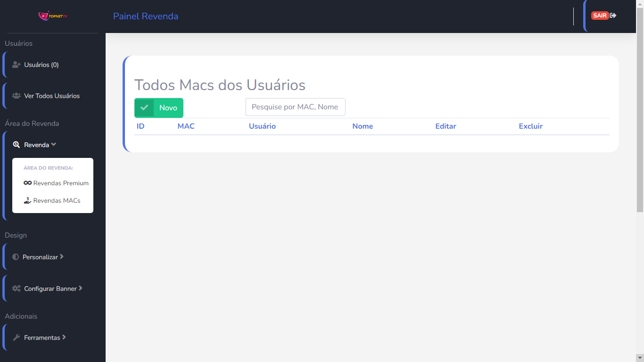Click the Excluir column header

click(x=531, y=126)
